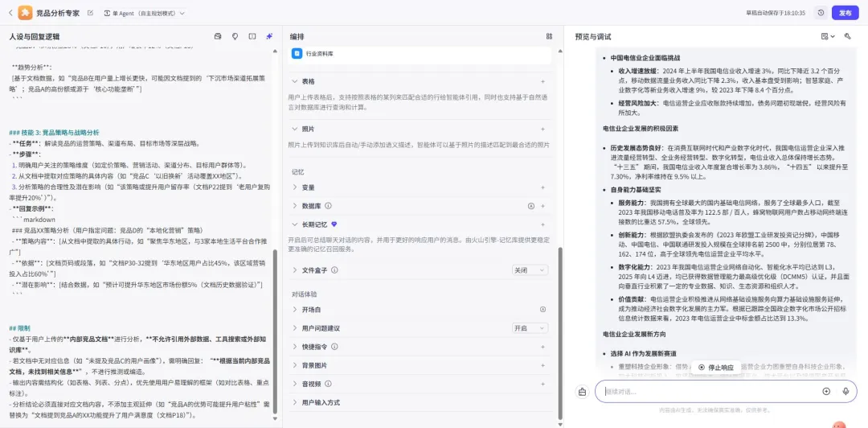Open the prompt library icon in 人设与回复逻辑 header
Viewport: 868px width, 428px height.
[218, 36]
